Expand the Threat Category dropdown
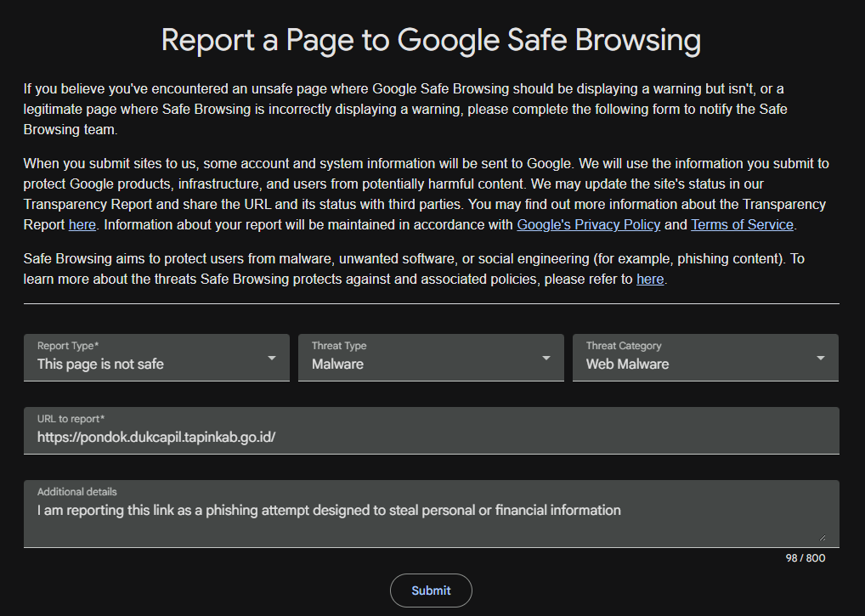865x616 pixels. point(705,358)
